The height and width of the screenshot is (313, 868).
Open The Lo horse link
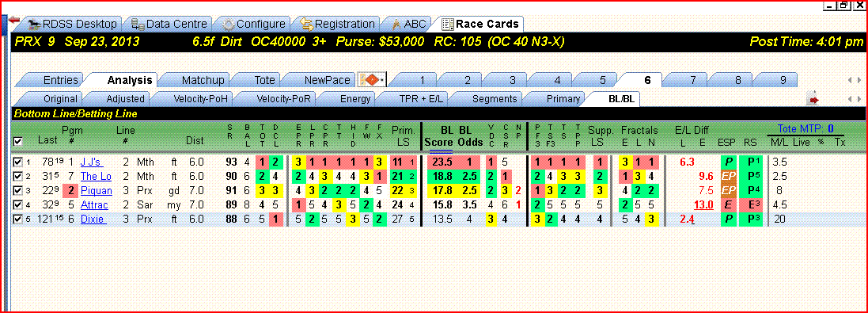click(96, 177)
